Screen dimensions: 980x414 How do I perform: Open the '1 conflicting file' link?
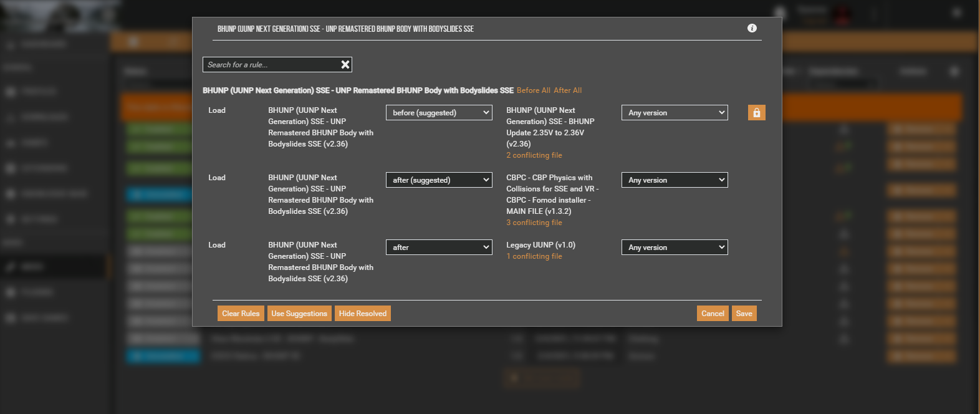click(x=534, y=256)
